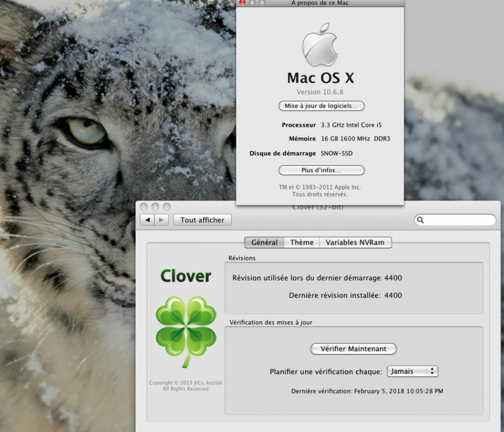This screenshot has width=504, height=432.
Task: Close the 'À propos de ce Mac' window
Action: (x=242, y=2)
